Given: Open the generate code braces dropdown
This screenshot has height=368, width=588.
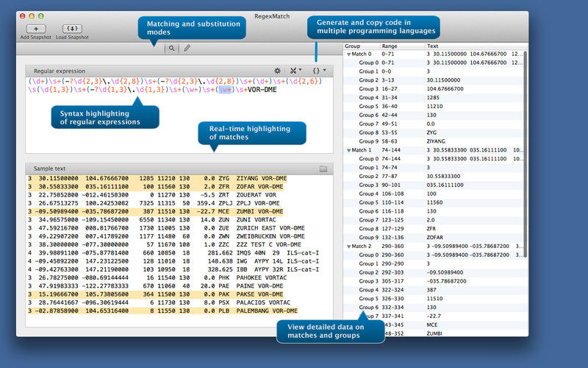Looking at the screenshot, I should coord(319,71).
